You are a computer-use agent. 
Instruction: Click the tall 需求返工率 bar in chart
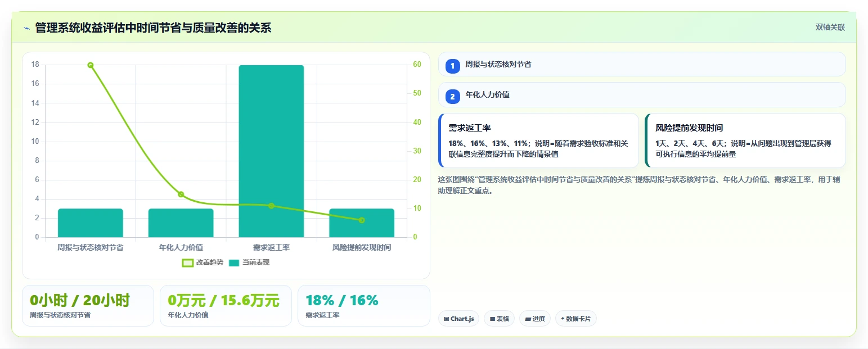pyautogui.click(x=271, y=151)
